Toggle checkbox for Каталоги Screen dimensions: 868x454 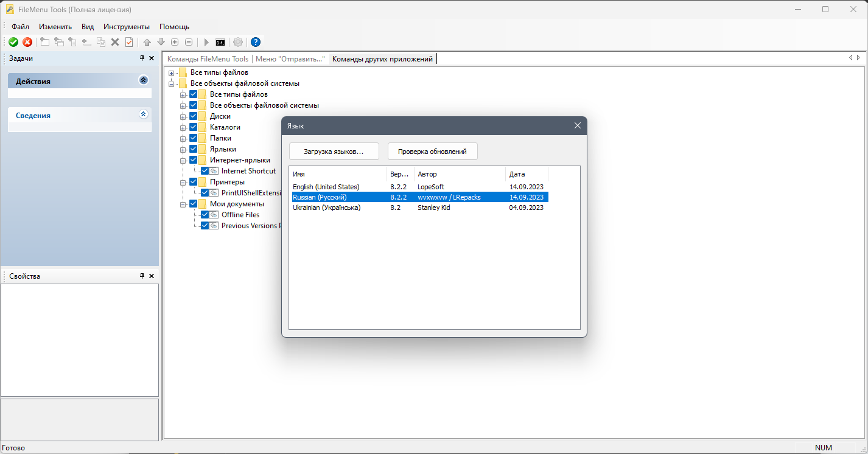pos(194,127)
